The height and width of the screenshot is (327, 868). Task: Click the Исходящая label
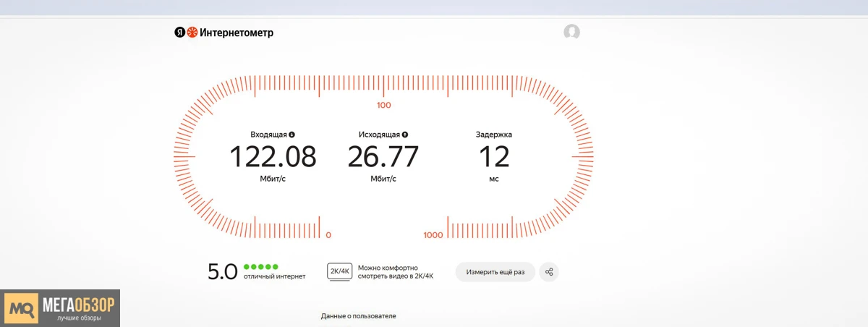pos(379,135)
